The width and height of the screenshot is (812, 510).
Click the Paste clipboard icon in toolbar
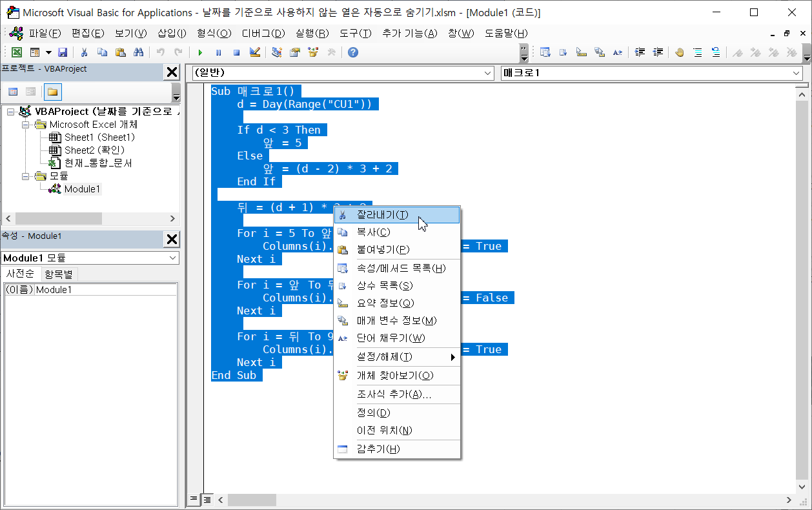click(120, 52)
